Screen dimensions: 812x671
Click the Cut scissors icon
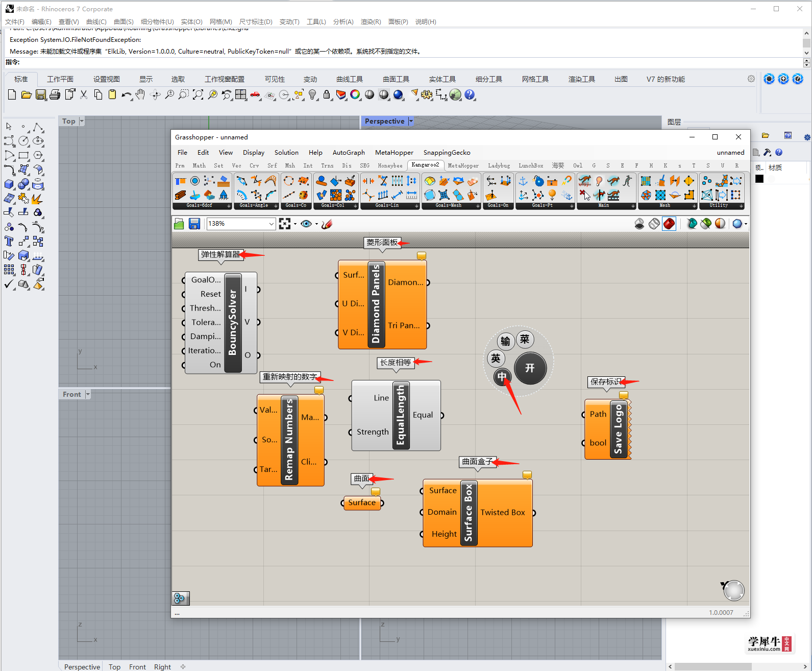(x=84, y=94)
